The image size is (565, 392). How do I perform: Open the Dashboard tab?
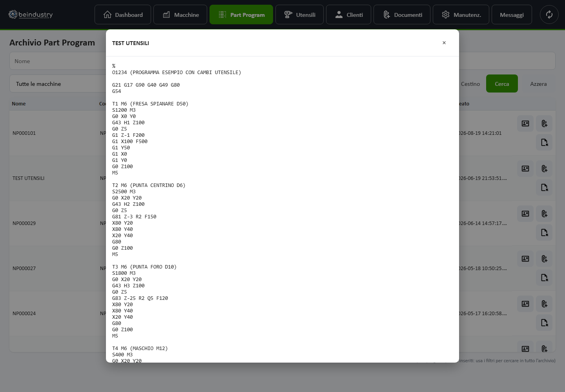(123, 15)
